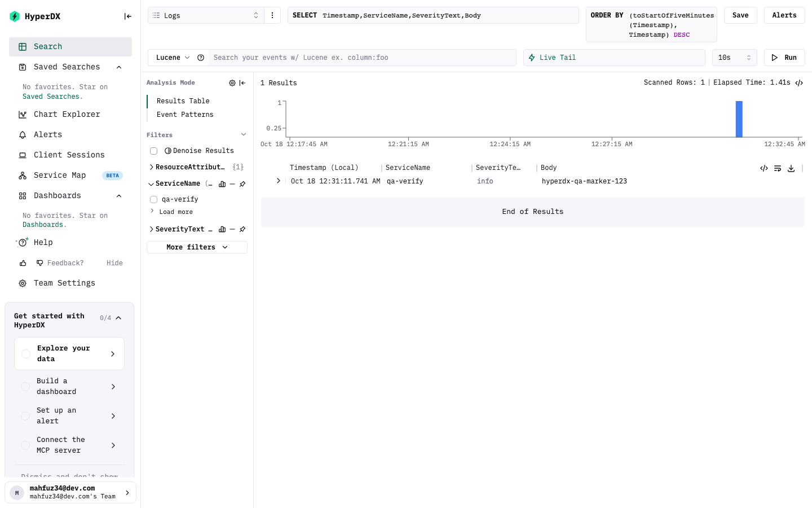Pin the SeverityText filter
This screenshot has height=508, width=812.
point(242,229)
